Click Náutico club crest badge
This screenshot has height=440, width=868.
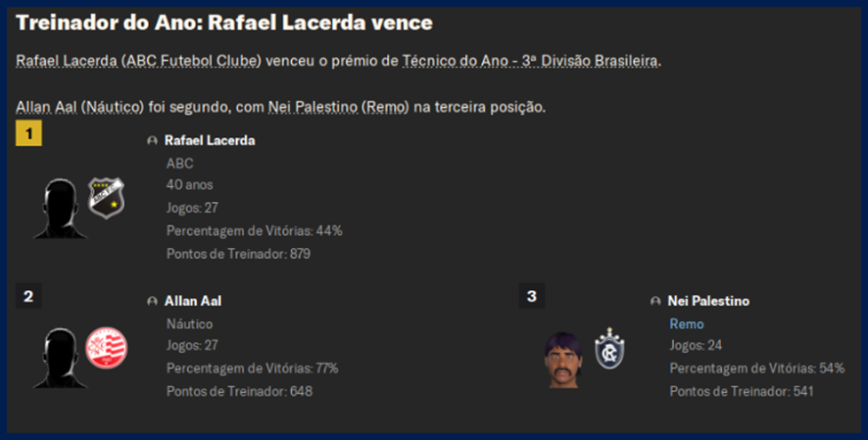coord(106,349)
